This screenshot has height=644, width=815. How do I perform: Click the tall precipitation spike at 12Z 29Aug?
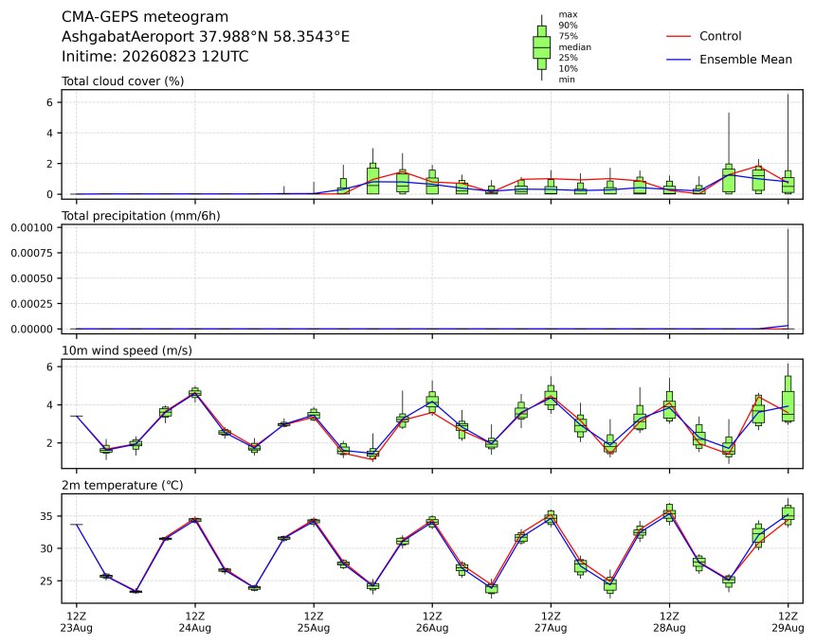[x=788, y=278]
